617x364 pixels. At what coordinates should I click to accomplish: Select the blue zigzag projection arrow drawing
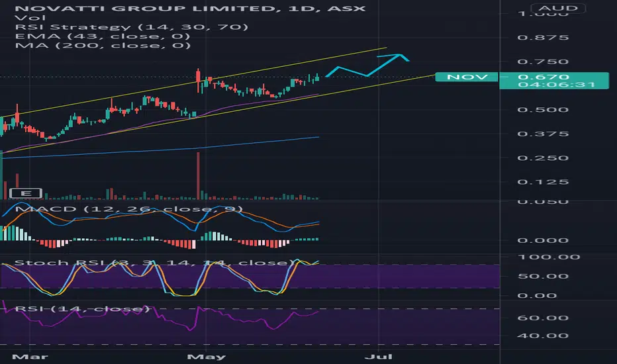(x=367, y=66)
